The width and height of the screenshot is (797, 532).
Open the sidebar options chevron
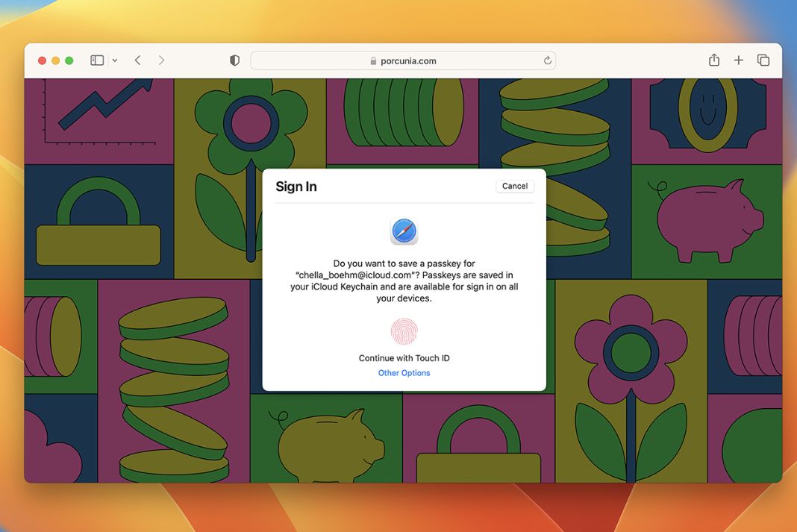(114, 60)
